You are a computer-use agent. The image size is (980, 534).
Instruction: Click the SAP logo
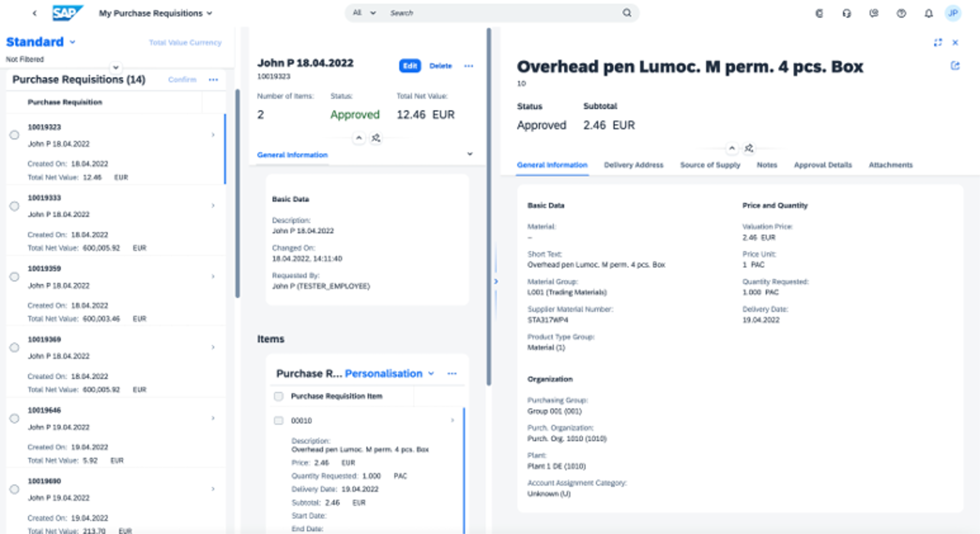point(68,13)
